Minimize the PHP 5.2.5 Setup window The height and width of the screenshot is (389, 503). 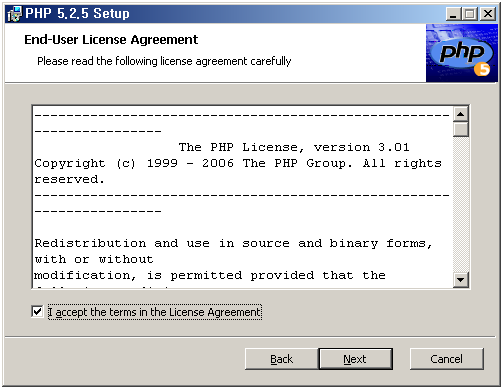coord(453,14)
